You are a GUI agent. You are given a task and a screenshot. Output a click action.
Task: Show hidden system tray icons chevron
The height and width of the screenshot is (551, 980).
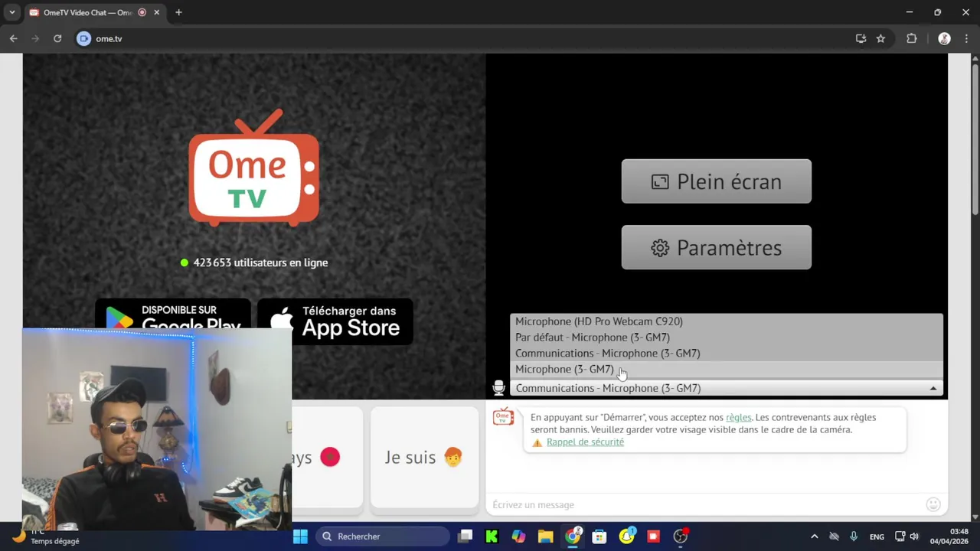814,536
